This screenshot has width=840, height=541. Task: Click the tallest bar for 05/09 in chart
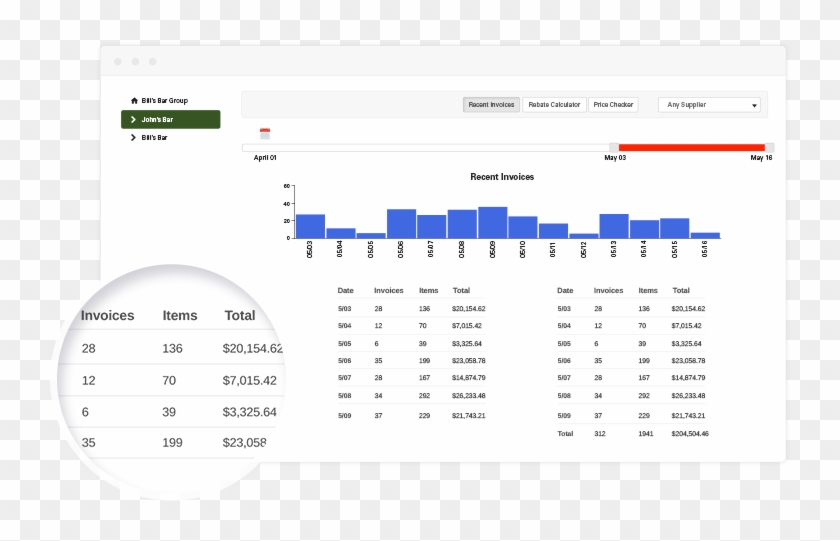point(492,222)
